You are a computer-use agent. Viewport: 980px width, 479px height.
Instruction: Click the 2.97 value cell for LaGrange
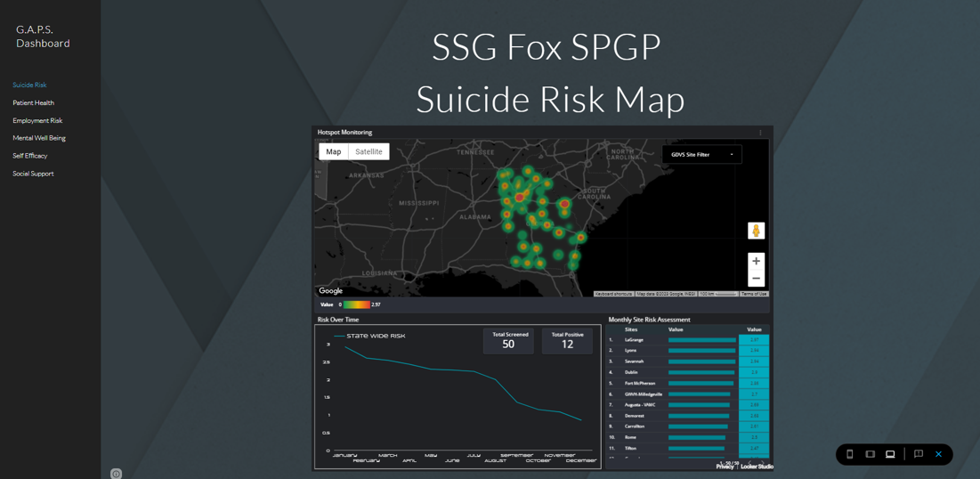(x=754, y=339)
